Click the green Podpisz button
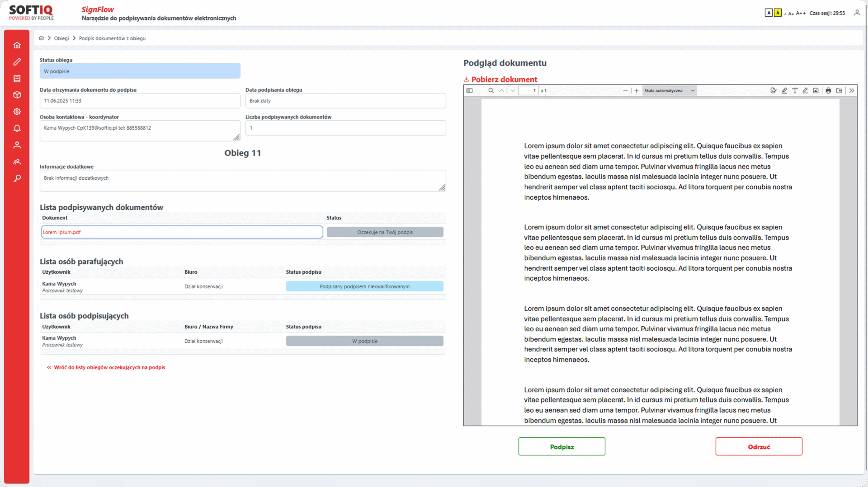Screen dimensions: 868x487 [x=561, y=446]
